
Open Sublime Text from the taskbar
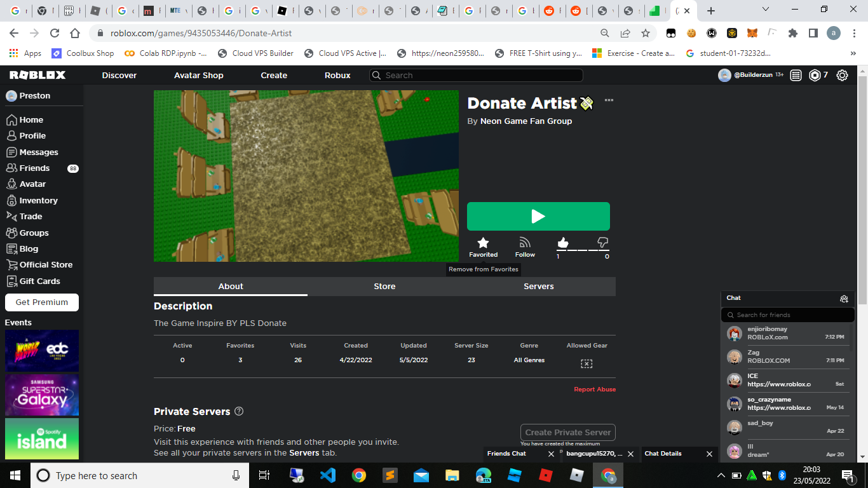click(390, 475)
